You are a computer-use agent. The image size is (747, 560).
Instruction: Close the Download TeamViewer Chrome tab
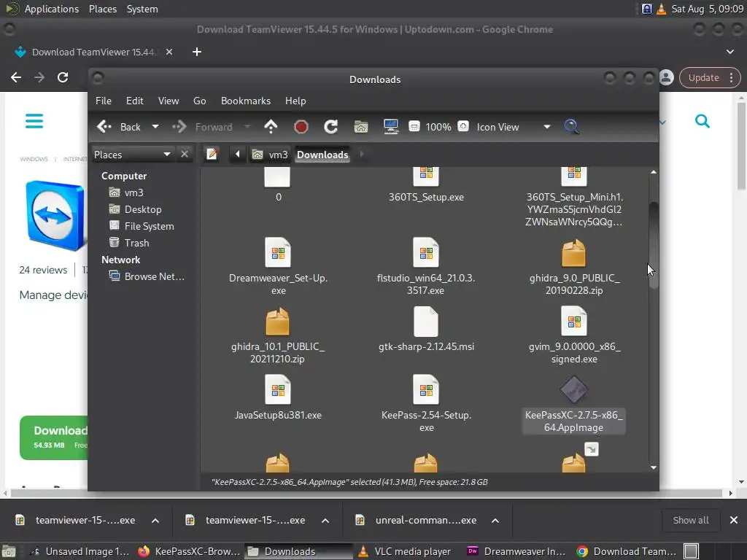[x=169, y=52]
